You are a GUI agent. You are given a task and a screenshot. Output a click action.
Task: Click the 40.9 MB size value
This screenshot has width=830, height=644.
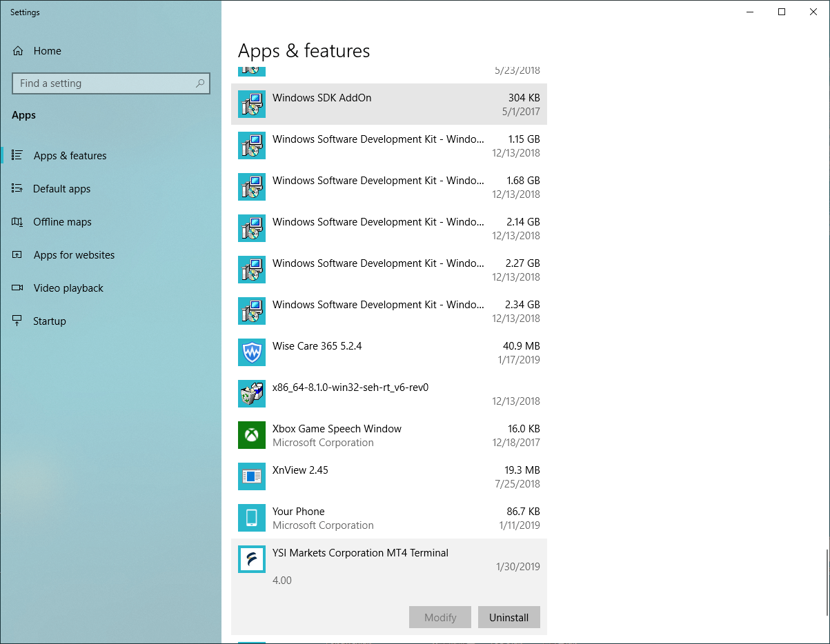point(522,346)
